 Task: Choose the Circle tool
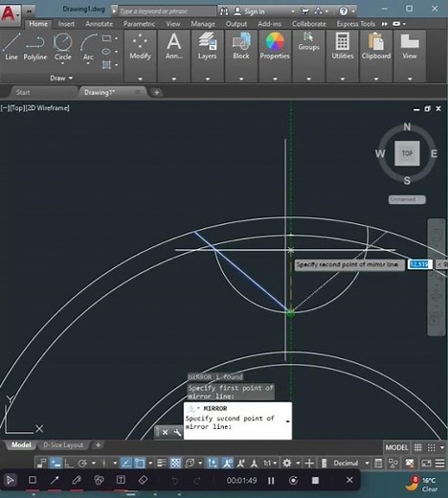(62, 47)
